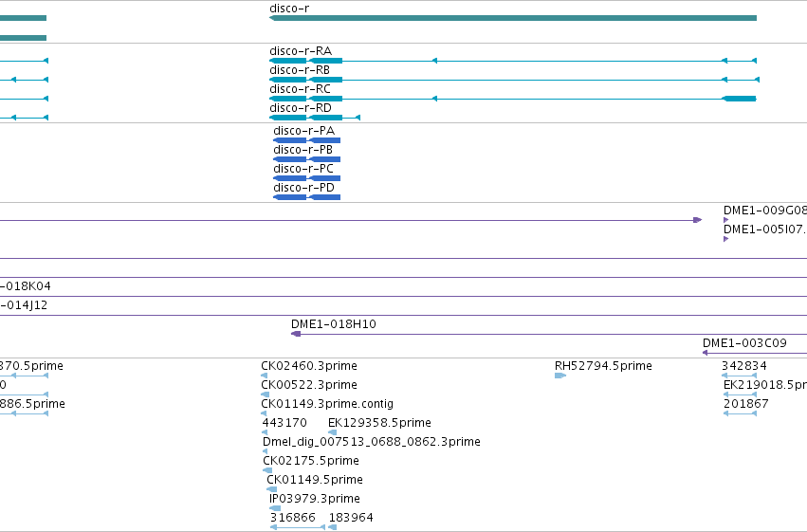Select feature 201867
Screen dimensions: 807x532
[x=745, y=404]
